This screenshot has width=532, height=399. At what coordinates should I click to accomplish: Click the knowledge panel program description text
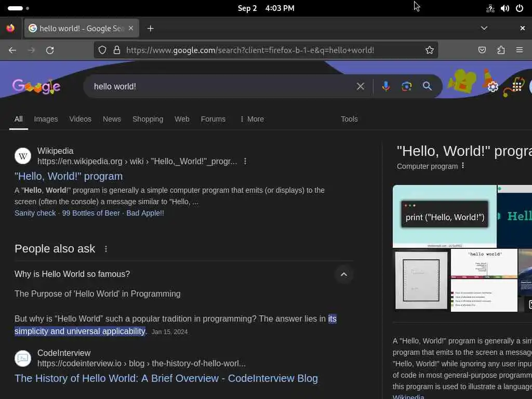point(462,364)
